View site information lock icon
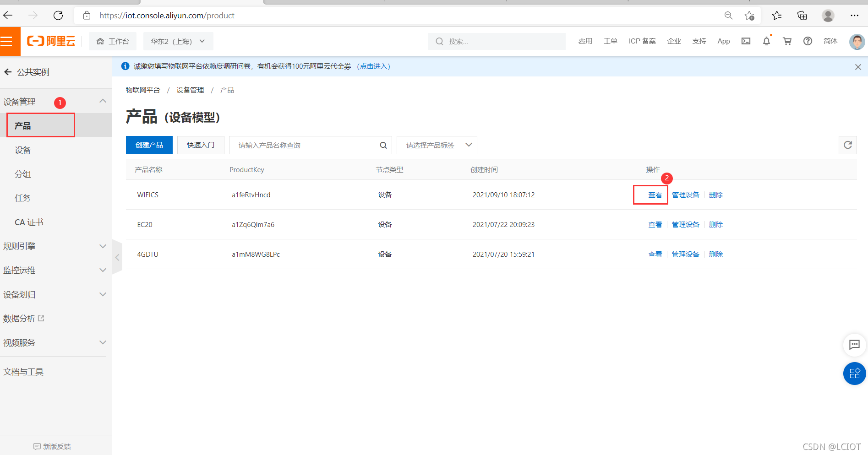Viewport: 868px width, 455px height. tap(87, 16)
